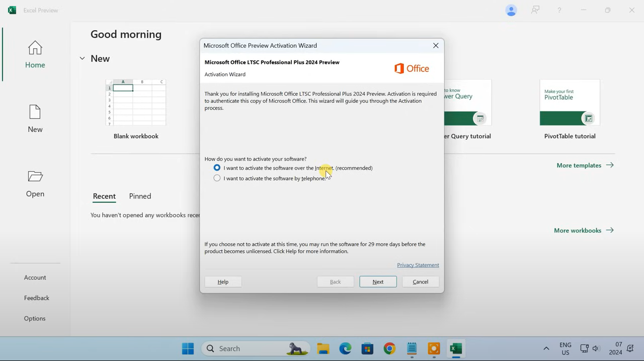Screen dimensions: 644x361
Task: Click More workbooks link
Action: click(x=584, y=231)
